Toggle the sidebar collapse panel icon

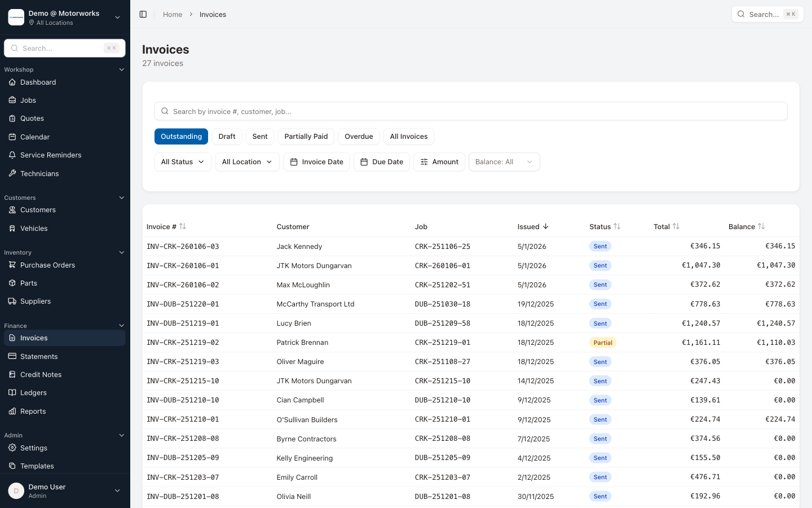(x=143, y=14)
